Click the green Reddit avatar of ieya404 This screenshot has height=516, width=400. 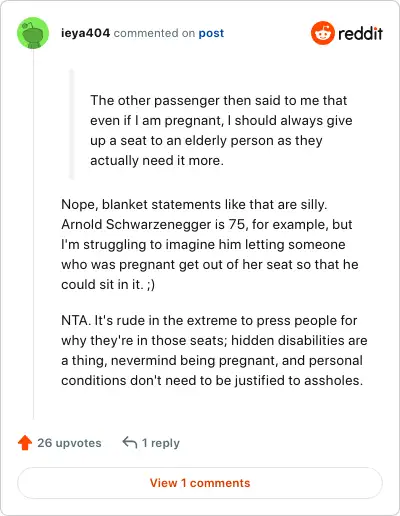33,33
